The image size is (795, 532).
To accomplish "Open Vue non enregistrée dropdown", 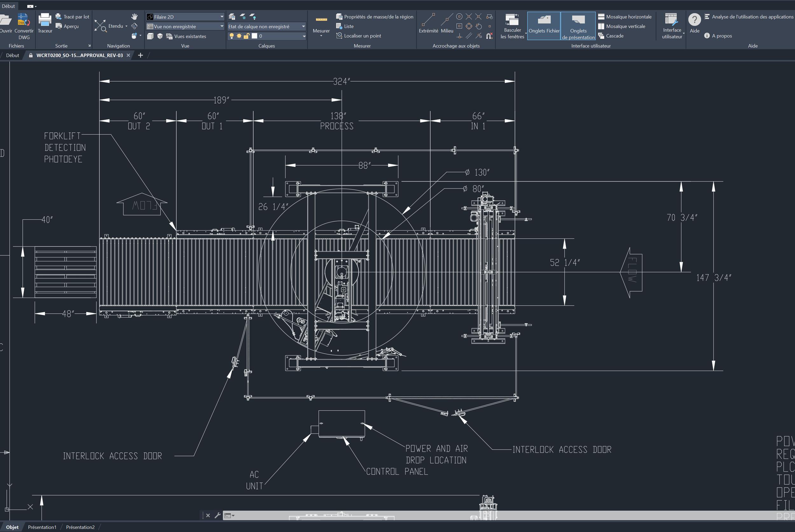I will pos(222,26).
